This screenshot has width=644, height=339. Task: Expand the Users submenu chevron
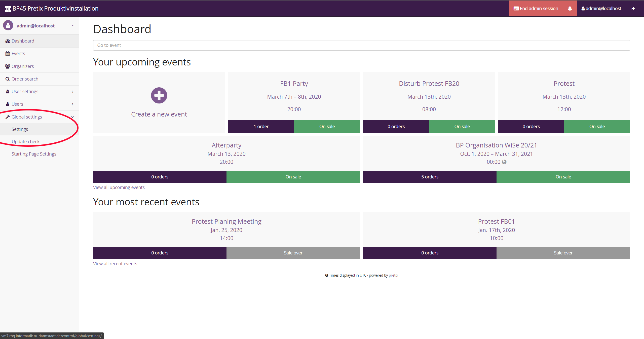click(x=72, y=104)
